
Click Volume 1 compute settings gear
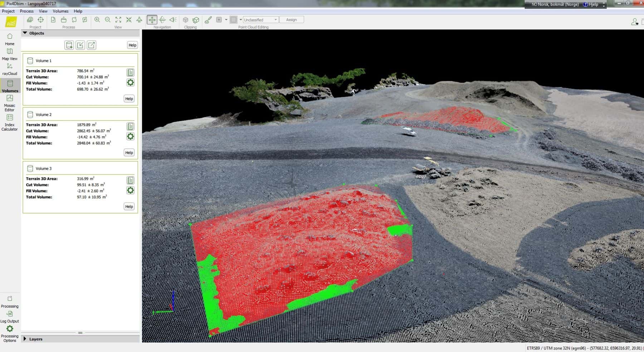130,83
